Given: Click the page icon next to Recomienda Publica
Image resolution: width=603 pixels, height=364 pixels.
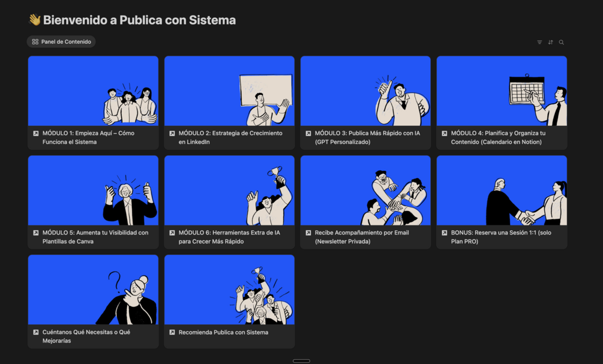Looking at the screenshot, I should click(172, 332).
